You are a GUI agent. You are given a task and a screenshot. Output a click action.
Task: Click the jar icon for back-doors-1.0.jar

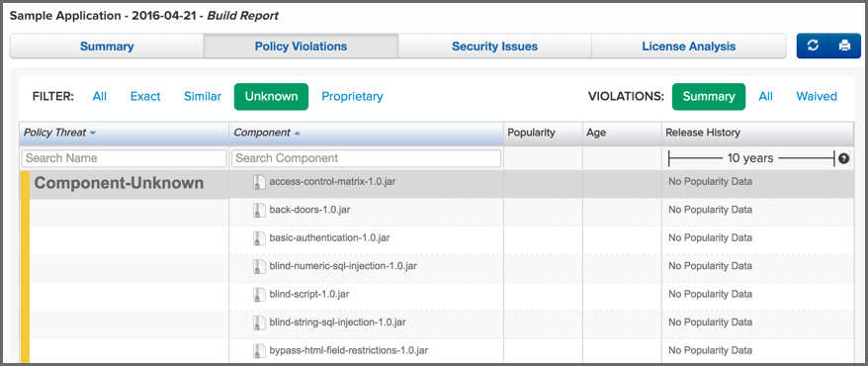[258, 211]
